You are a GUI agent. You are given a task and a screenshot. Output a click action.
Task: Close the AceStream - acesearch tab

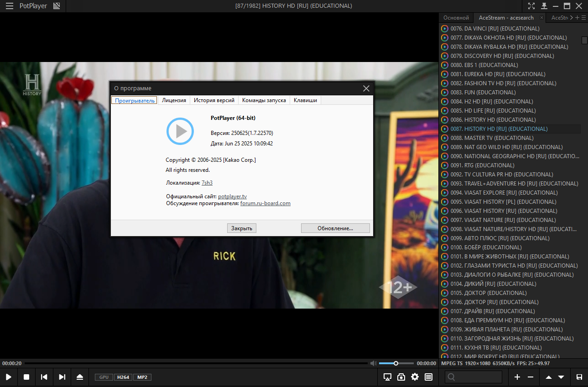click(x=541, y=18)
